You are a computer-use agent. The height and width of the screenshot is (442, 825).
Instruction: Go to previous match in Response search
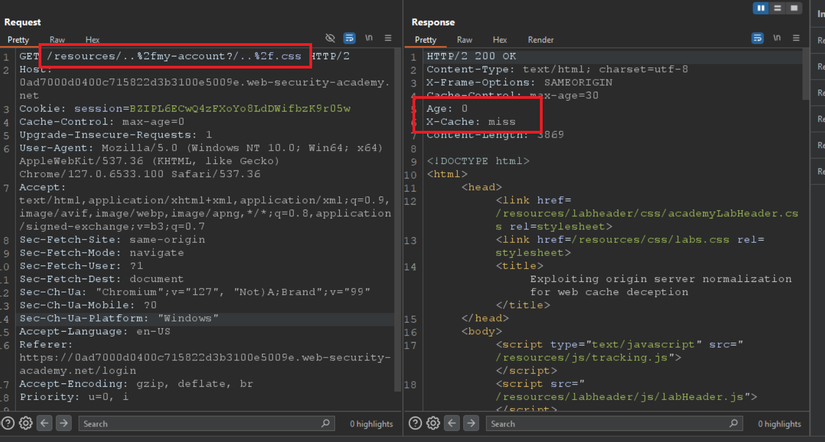click(452, 423)
